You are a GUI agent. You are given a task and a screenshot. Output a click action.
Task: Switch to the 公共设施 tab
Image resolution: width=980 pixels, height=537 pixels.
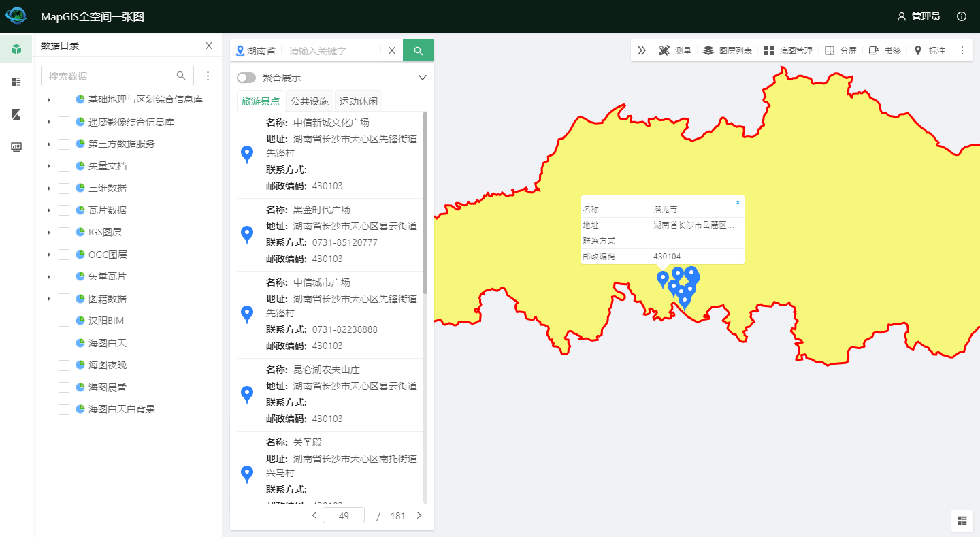coord(310,101)
